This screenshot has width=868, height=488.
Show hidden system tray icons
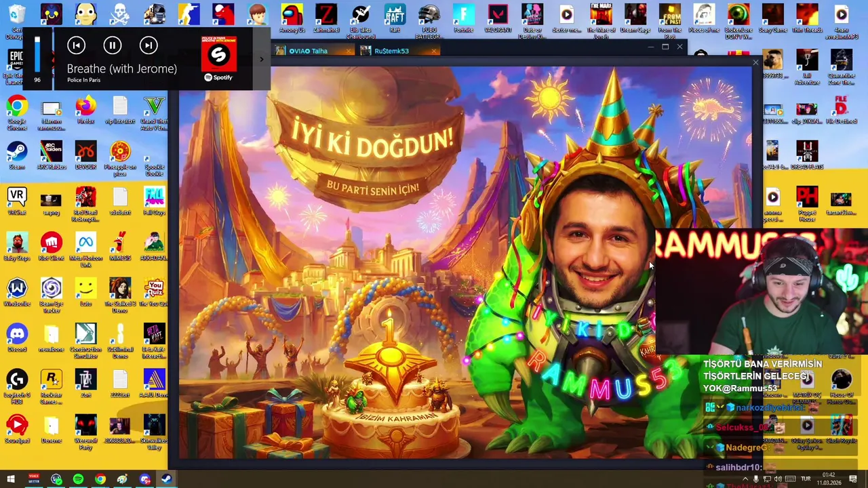click(745, 479)
